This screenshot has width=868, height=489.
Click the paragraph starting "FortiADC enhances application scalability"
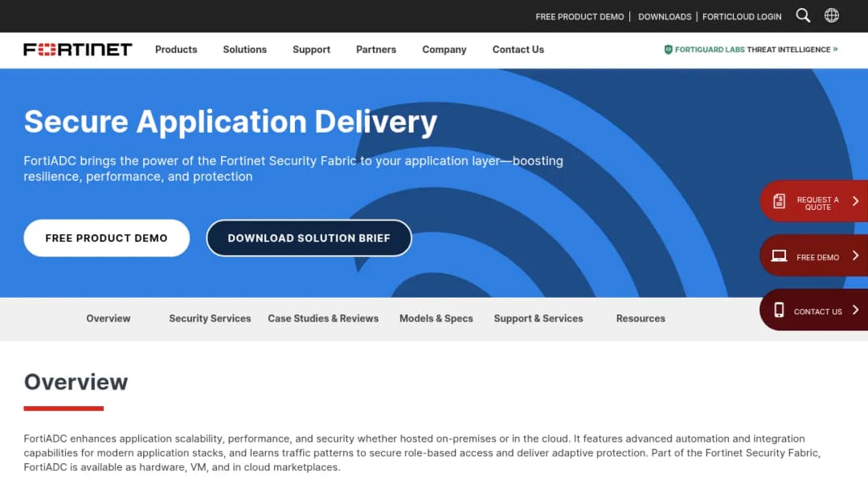(x=422, y=453)
